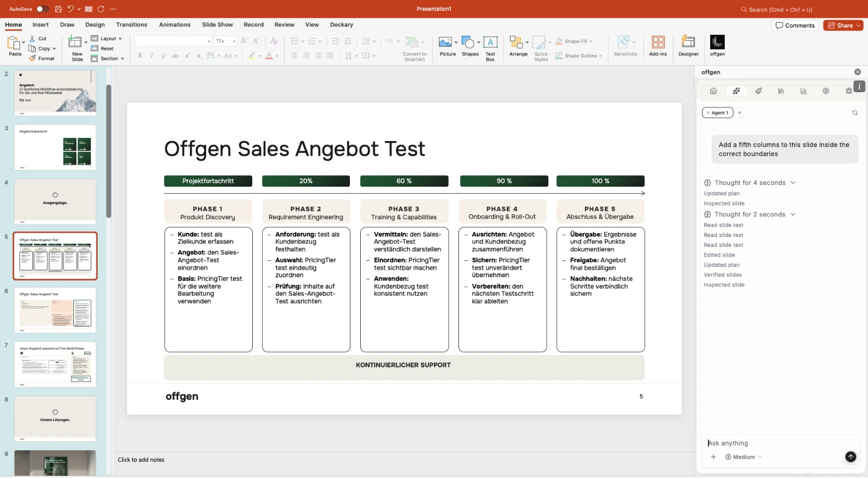
Task: Open the Medium effort dropdown
Action: pyautogui.click(x=744, y=457)
